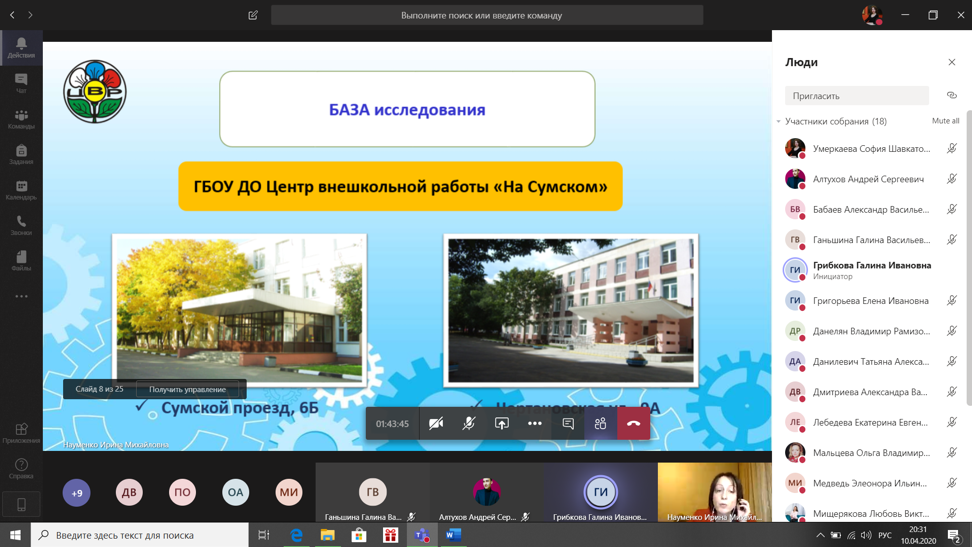Open the Assignments (Задания) sidebar tab
The width and height of the screenshot is (972, 547).
21,154
